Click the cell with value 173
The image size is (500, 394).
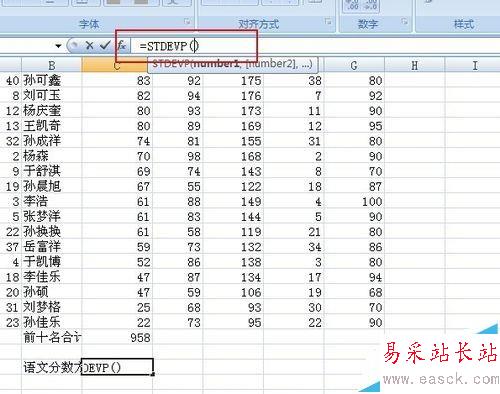pyautogui.click(x=233, y=111)
